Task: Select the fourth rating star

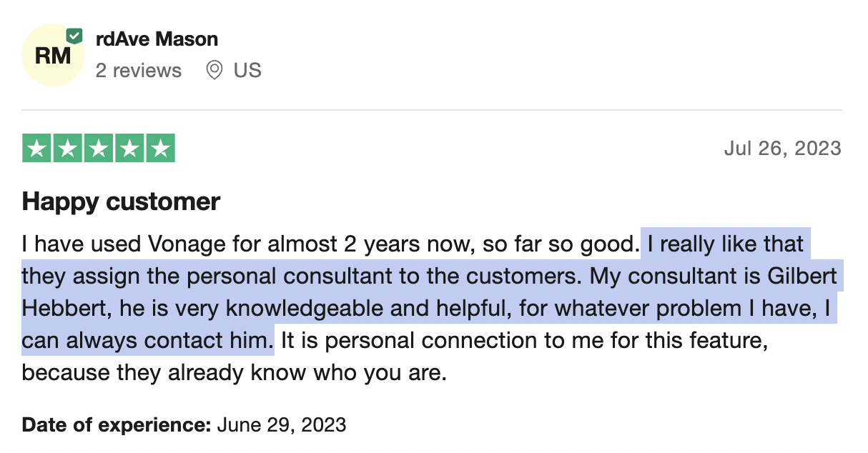Action: [x=129, y=149]
